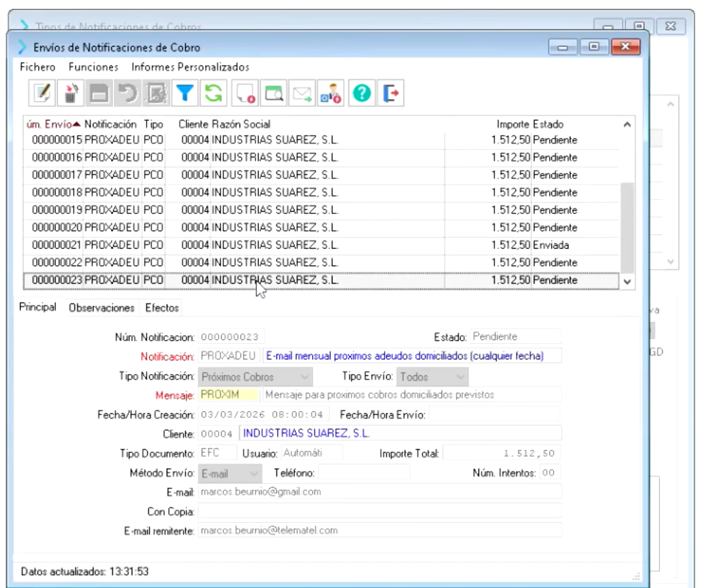Sort by the Importe column header
The width and height of the screenshot is (701, 588).
(513, 124)
